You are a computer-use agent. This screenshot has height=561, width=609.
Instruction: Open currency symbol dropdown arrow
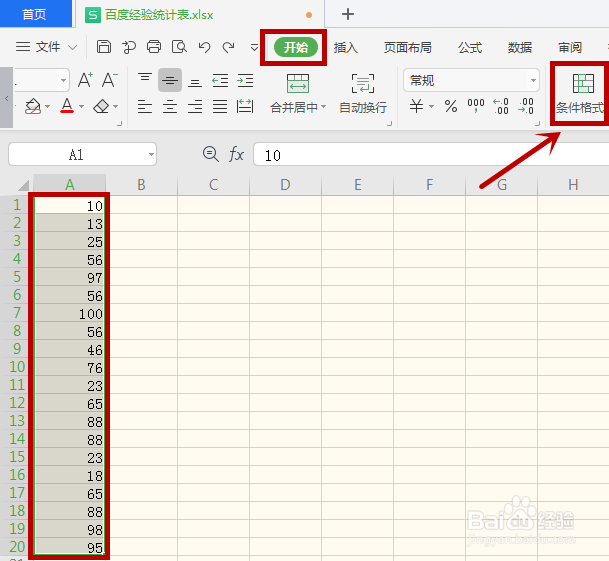coord(432,106)
